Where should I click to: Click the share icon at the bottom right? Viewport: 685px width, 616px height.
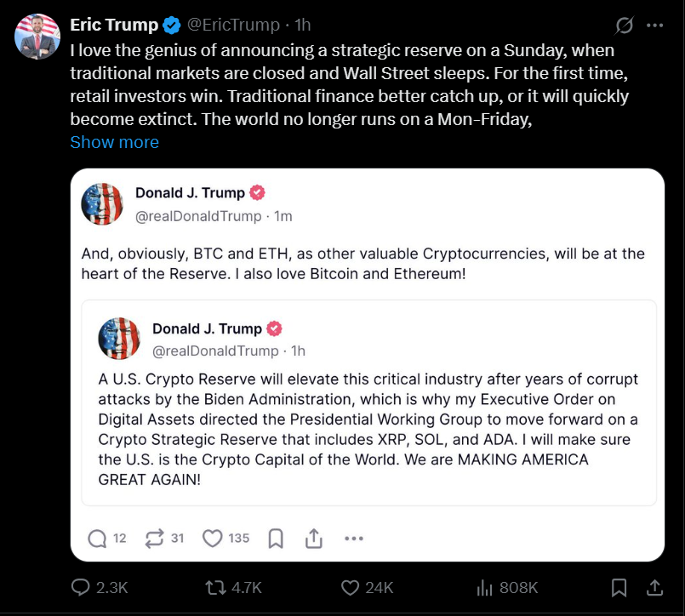654,587
